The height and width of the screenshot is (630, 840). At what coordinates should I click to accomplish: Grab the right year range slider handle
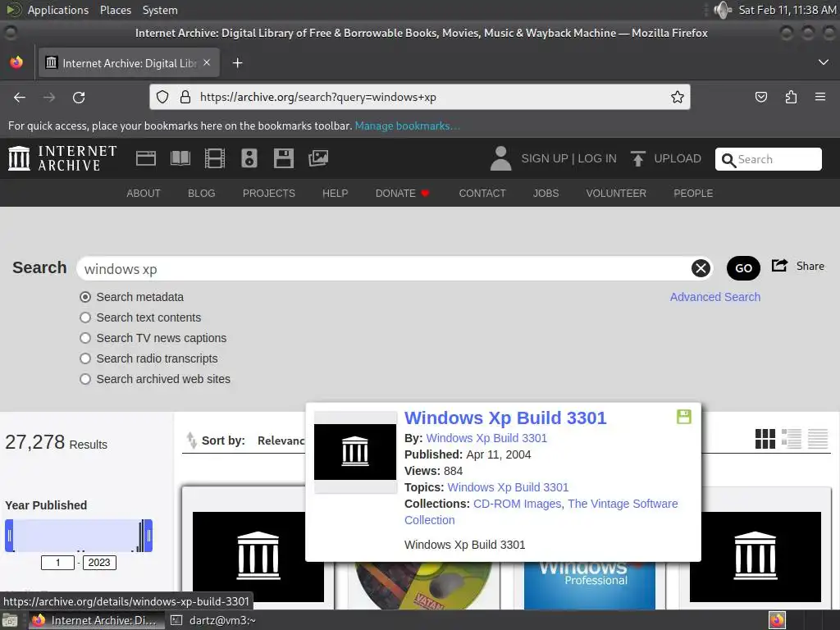pos(148,535)
